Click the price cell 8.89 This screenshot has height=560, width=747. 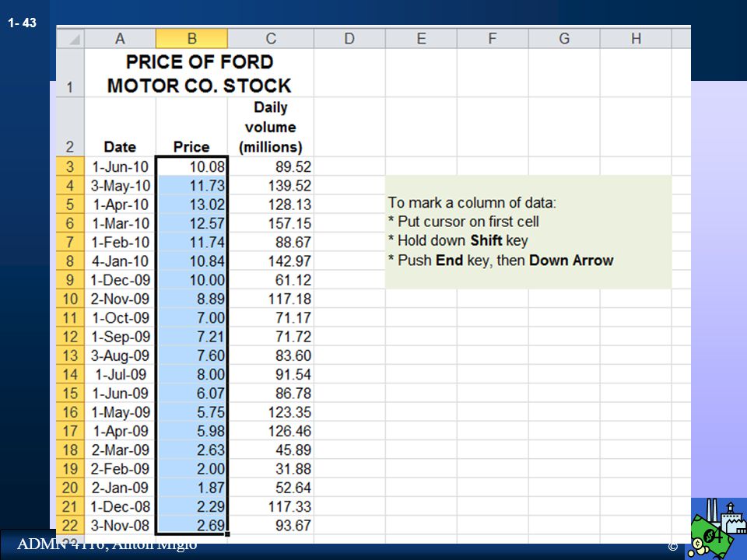click(191, 299)
